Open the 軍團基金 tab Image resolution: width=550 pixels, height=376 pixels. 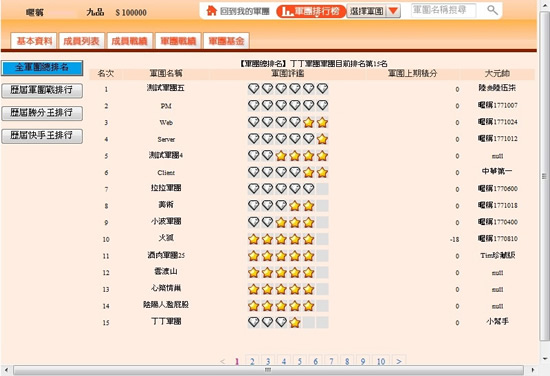(x=226, y=41)
